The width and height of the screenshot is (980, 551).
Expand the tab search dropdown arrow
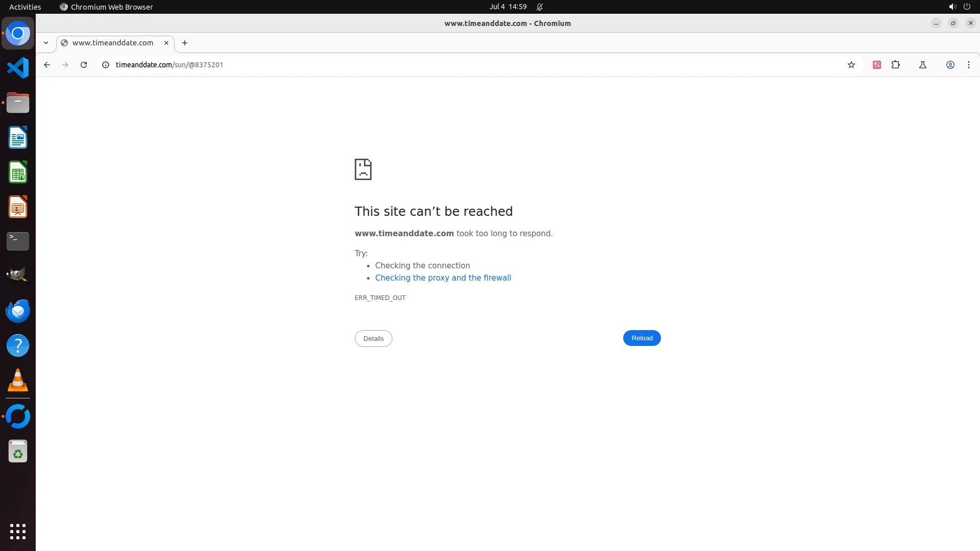click(46, 43)
